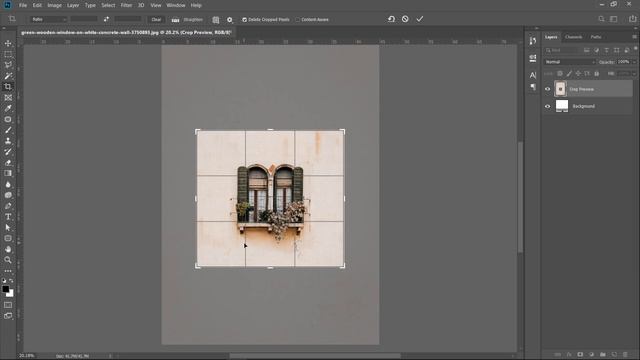Select the Clone Stamp tool
The image size is (640, 360).
click(x=8, y=141)
